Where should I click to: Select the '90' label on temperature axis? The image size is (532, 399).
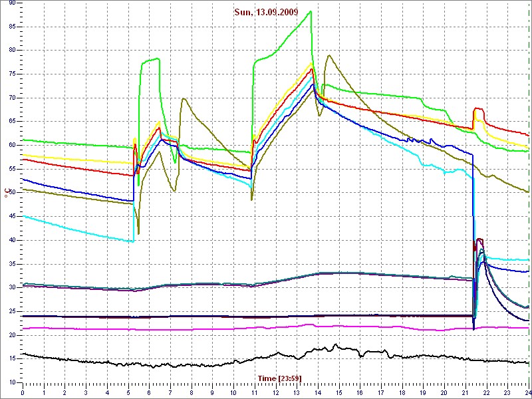(x=11, y=3)
